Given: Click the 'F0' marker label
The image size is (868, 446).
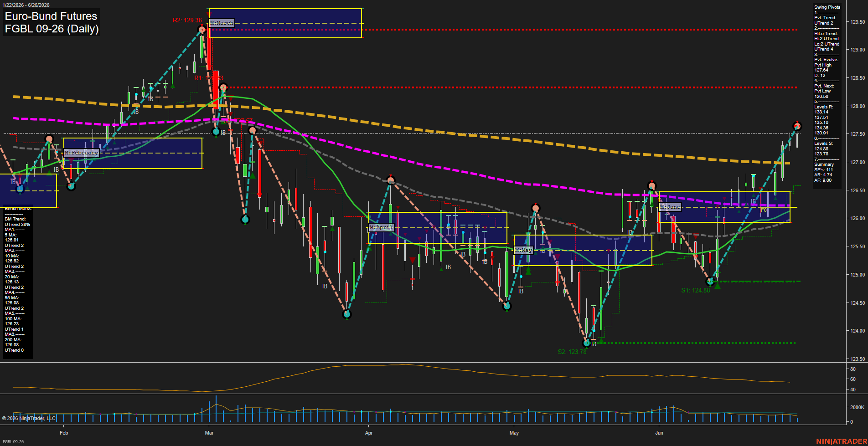Looking at the screenshot, I should (x=763, y=210).
